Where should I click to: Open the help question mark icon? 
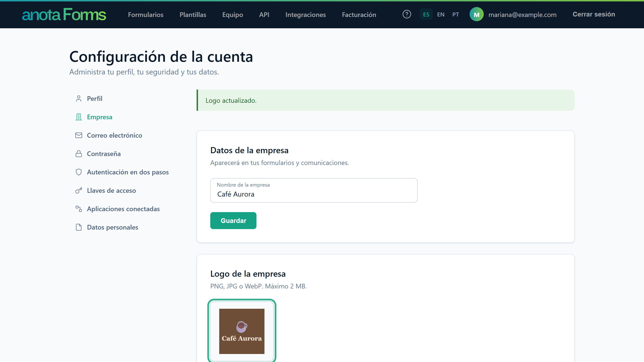[x=406, y=14]
